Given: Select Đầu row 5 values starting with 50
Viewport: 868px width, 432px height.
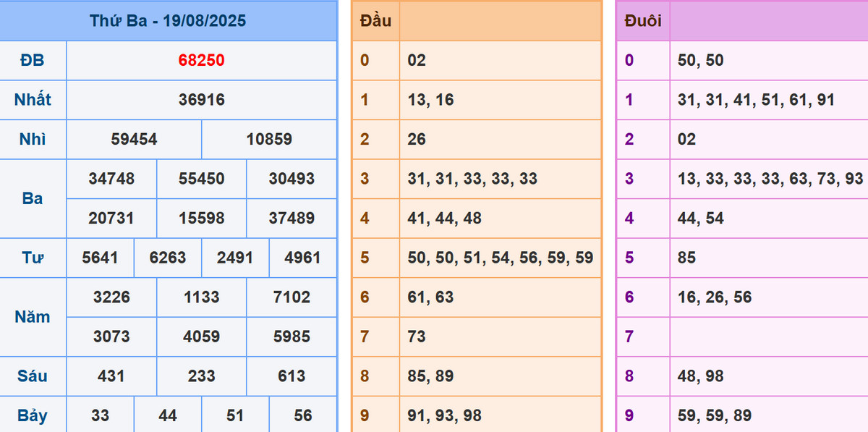Looking at the screenshot, I should tap(499, 258).
